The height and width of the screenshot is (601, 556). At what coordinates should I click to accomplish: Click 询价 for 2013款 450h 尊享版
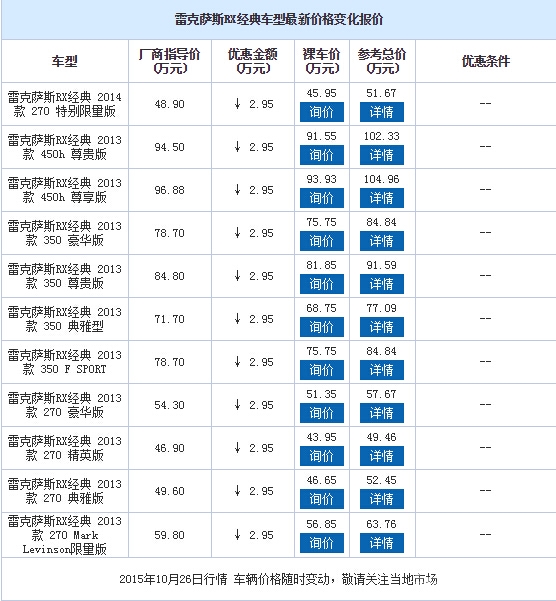pos(321,198)
